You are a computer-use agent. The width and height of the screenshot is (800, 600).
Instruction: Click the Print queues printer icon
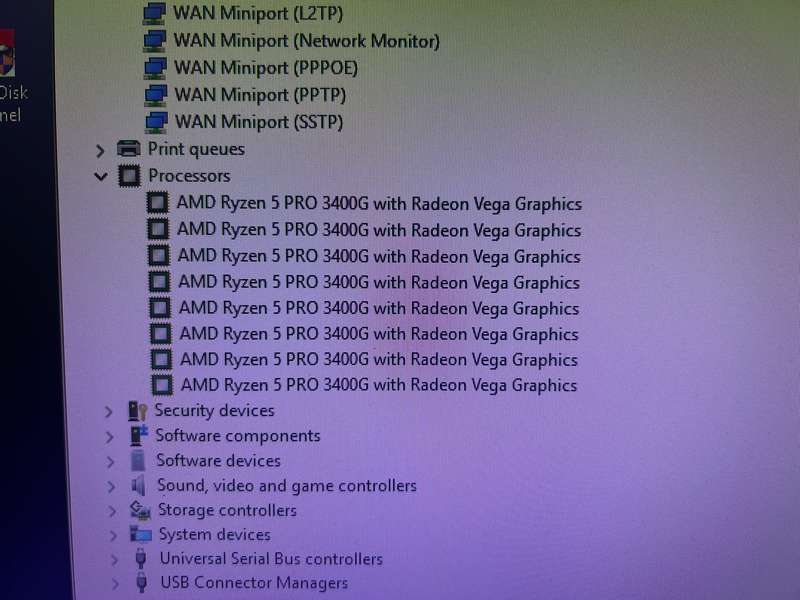pos(129,149)
